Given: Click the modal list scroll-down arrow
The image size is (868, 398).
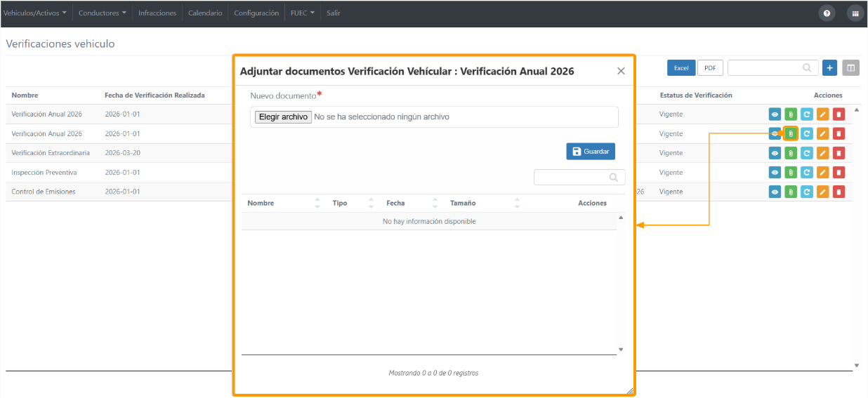Looking at the screenshot, I should (621, 349).
